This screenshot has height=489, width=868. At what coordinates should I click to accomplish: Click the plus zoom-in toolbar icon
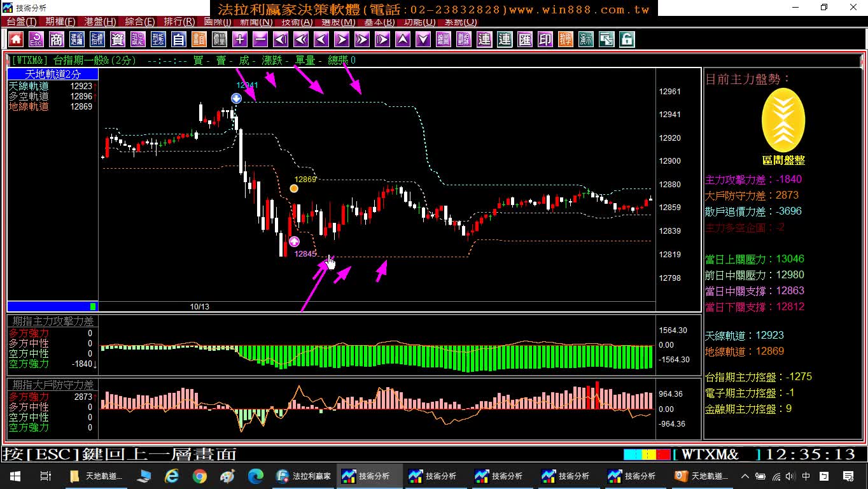point(240,39)
